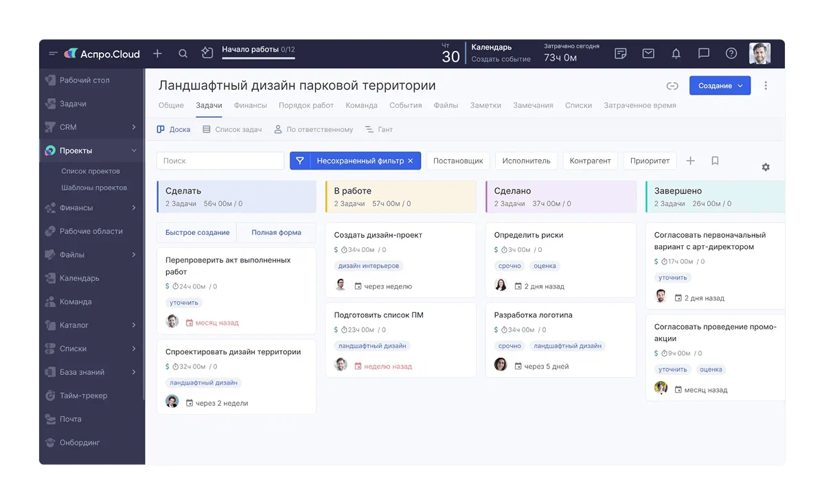Image resolution: width=824 pixels, height=504 pixels.
Task: Switch to Список задач view
Action: (232, 129)
